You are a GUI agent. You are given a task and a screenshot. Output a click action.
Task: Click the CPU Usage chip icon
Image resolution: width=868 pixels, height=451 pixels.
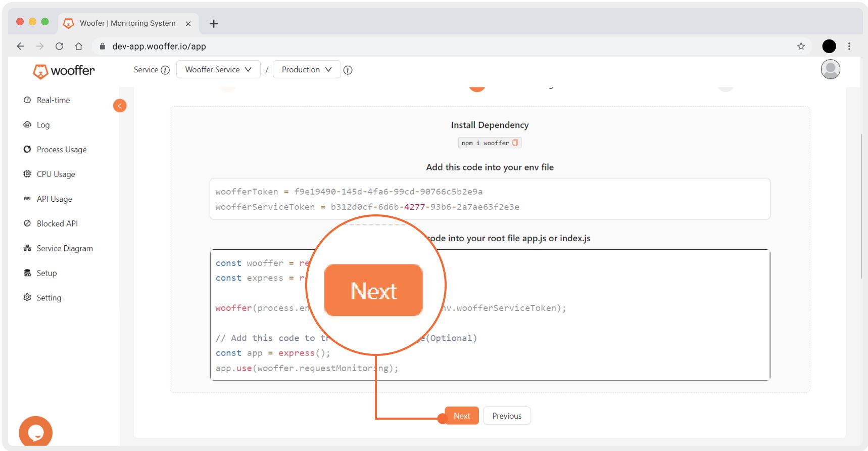click(x=27, y=174)
